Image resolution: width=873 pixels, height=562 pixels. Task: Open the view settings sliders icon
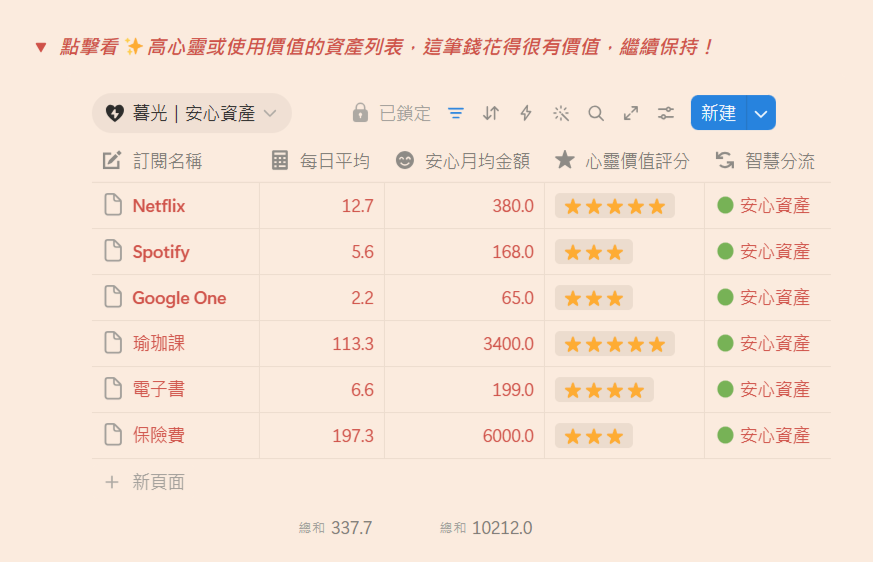pyautogui.click(x=666, y=113)
